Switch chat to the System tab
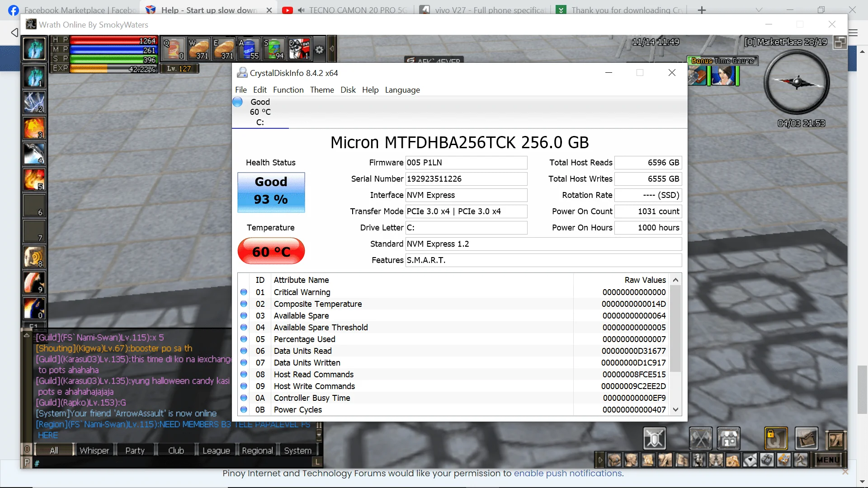The image size is (868, 488). [x=298, y=450]
